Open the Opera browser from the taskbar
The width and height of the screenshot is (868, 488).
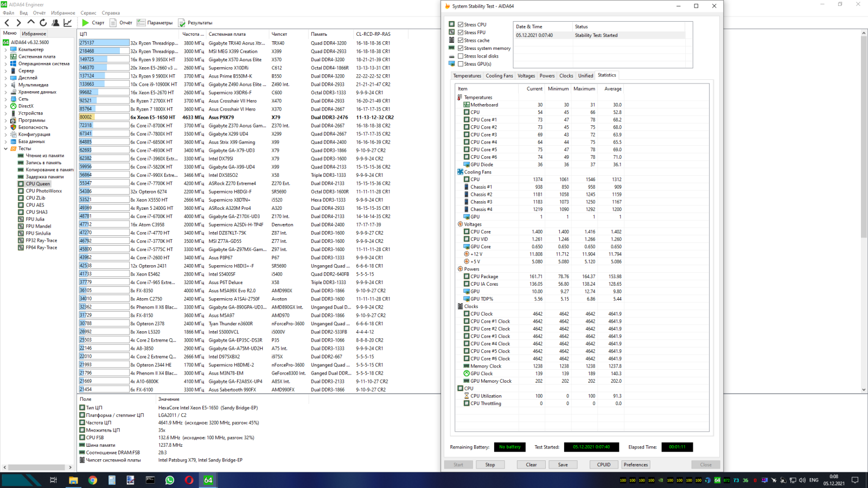pos(189,480)
